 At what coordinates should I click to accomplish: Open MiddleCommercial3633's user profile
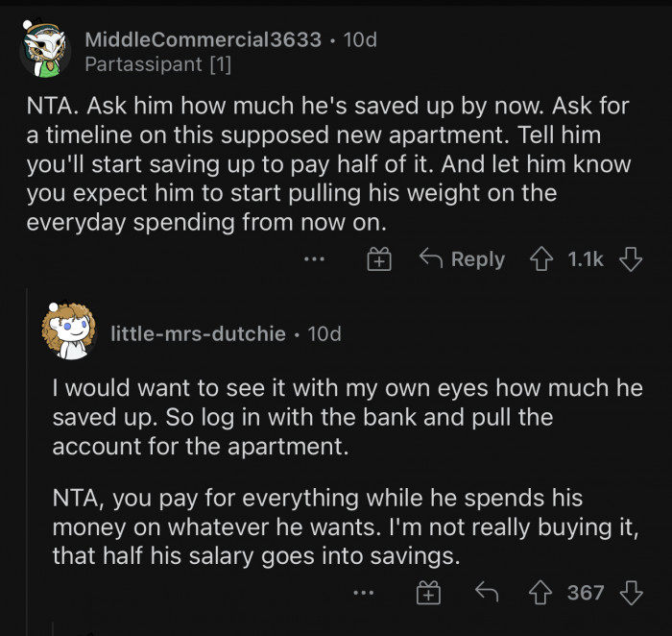click(x=203, y=39)
